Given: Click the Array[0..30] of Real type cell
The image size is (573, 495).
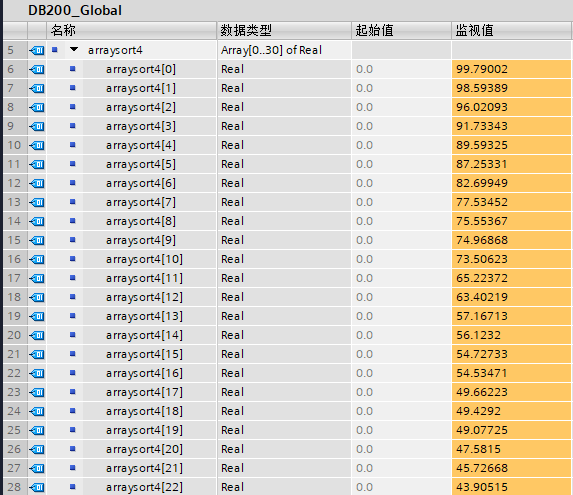Looking at the screenshot, I should tap(284, 50).
